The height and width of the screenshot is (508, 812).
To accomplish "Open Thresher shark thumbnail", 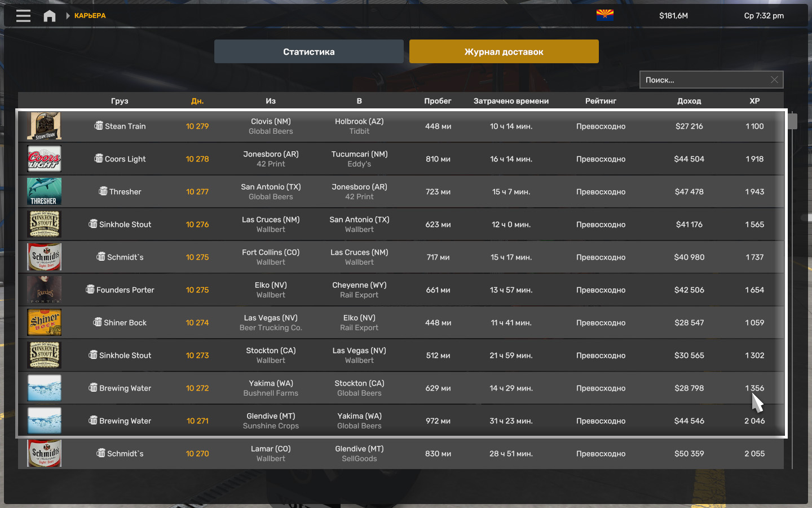I will click(45, 191).
